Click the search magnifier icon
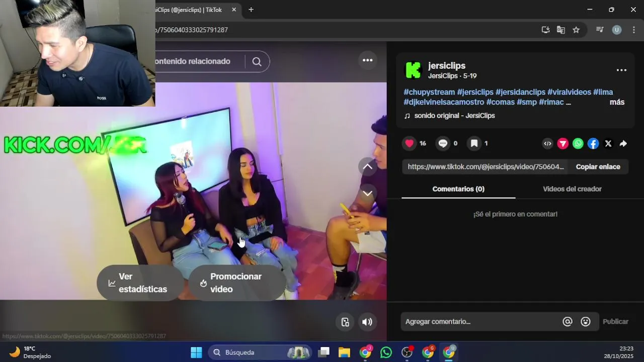The height and width of the screenshot is (362, 644). [257, 62]
